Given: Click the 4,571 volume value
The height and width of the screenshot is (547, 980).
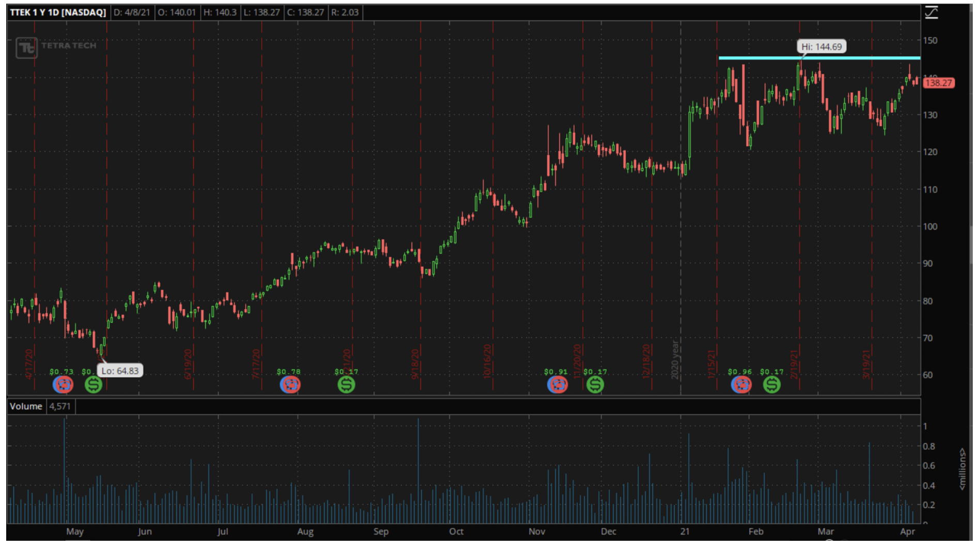Looking at the screenshot, I should pyautogui.click(x=60, y=406).
